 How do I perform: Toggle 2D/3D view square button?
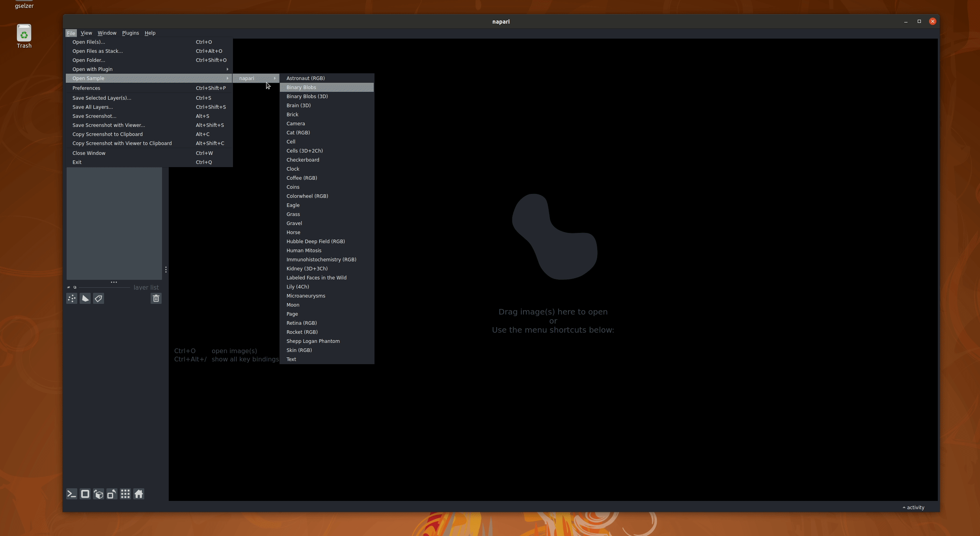tap(85, 494)
